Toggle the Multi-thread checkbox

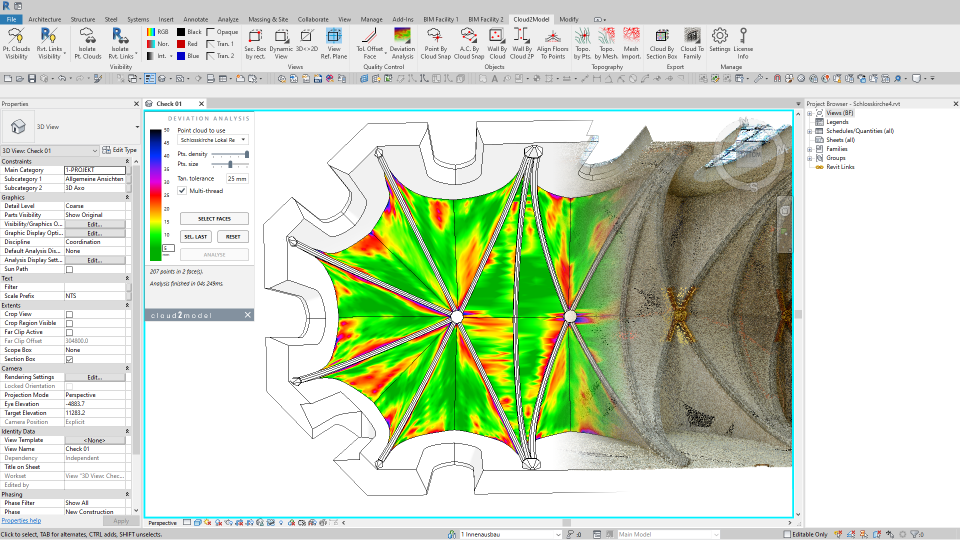pos(182,190)
